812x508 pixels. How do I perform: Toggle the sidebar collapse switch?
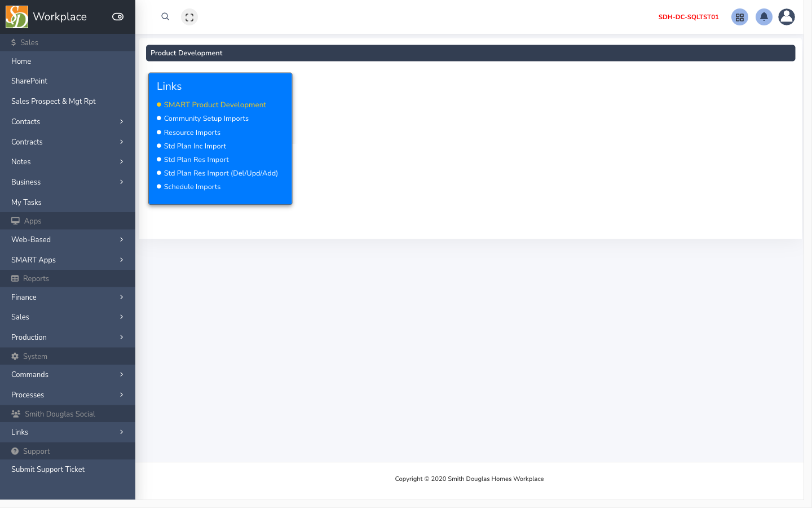118,17
